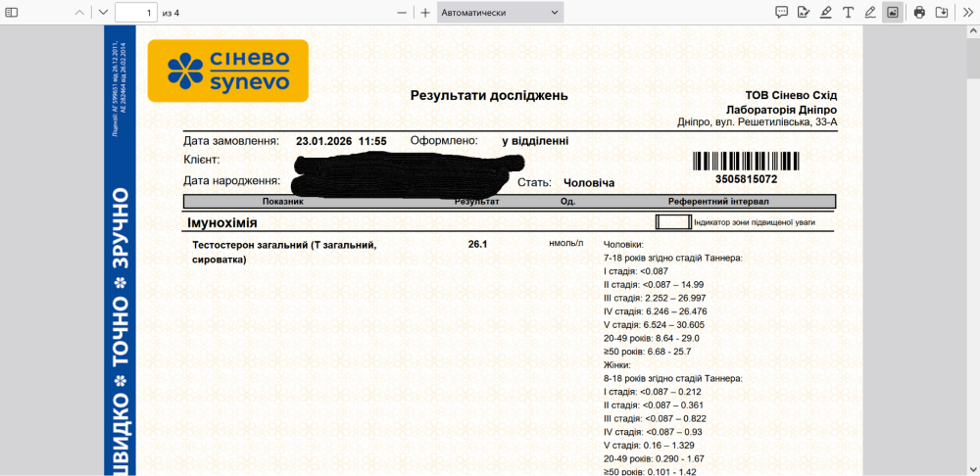Click the heading Результати досліджень

pos(489,96)
